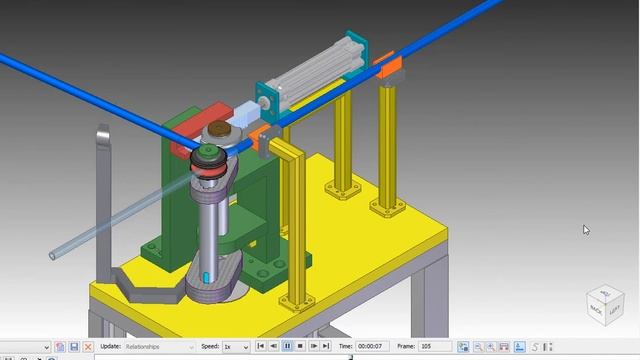Jump to the last frame of animation
The height and width of the screenshot is (360, 640).
coord(326,346)
